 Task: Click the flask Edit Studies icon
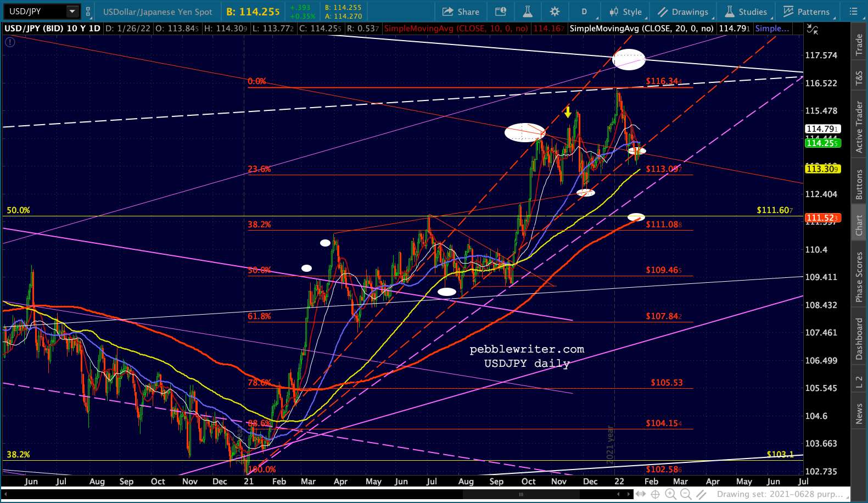527,12
